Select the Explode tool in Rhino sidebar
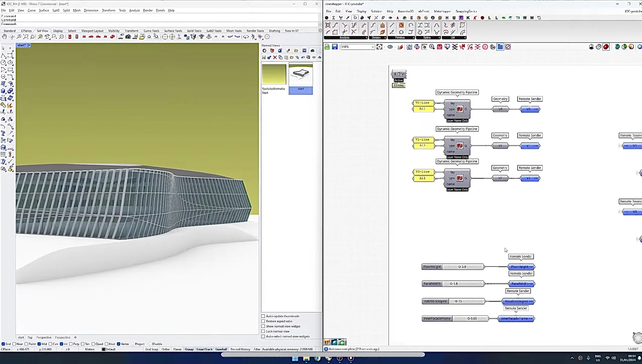642x364 pixels. [10, 105]
